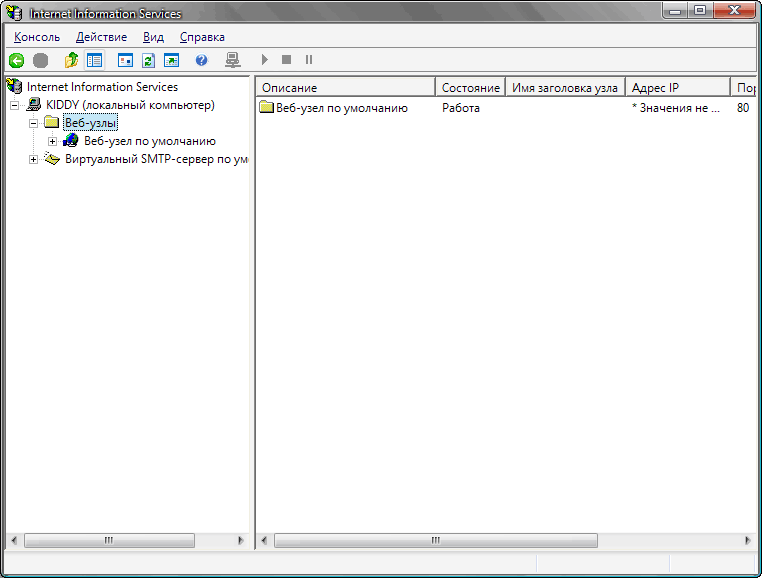Sort by the Состояние column header

tap(470, 88)
